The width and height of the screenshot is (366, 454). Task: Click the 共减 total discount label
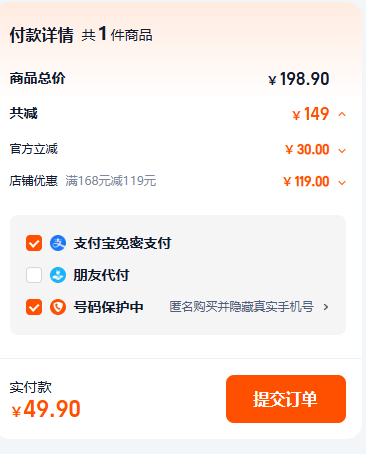tap(24, 113)
